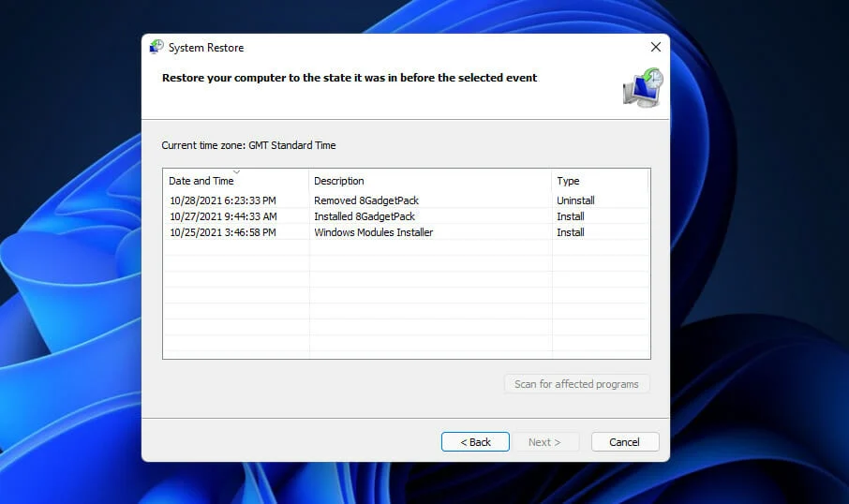Close the System Restore dialog
Image resolution: width=849 pixels, height=504 pixels.
tap(655, 47)
